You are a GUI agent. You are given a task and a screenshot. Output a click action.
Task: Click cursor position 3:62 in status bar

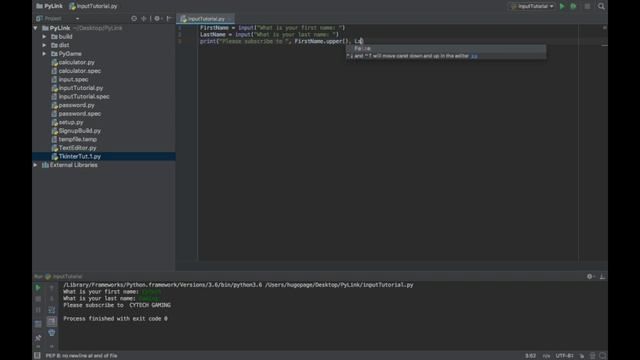(530, 356)
